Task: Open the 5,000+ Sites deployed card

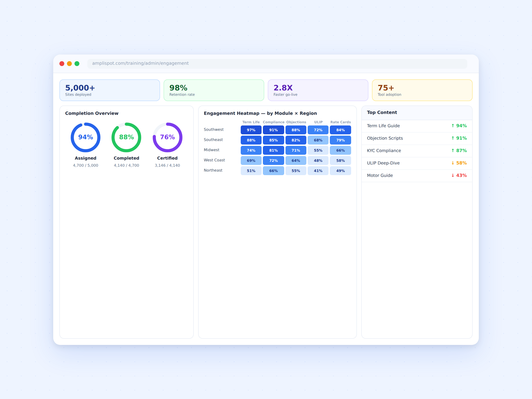Action: pyautogui.click(x=110, y=90)
